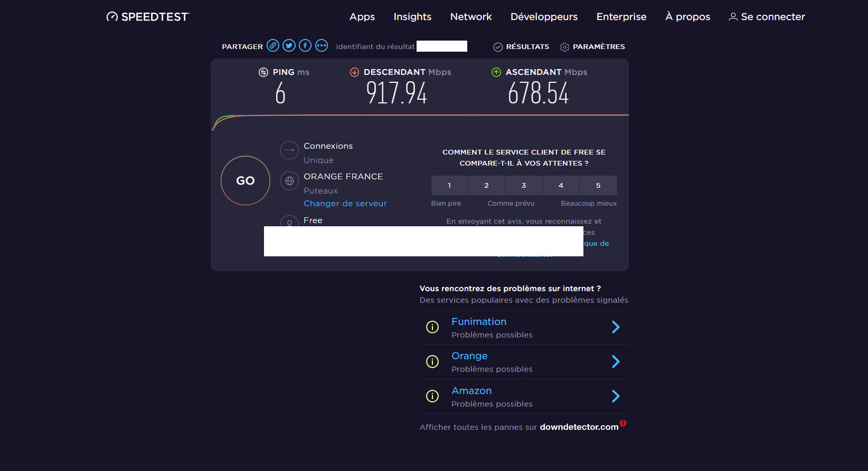Share result on Twitter

(x=289, y=45)
